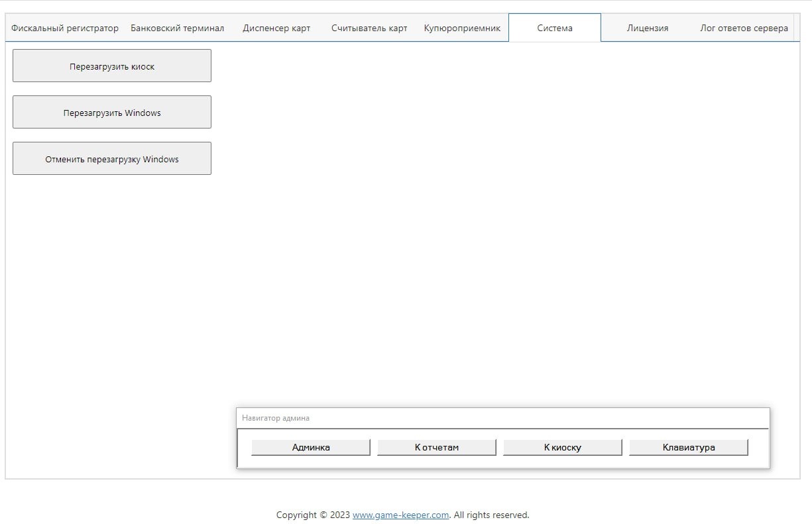
Task: Click the Навигатор админа title bar
Action: 503,418
